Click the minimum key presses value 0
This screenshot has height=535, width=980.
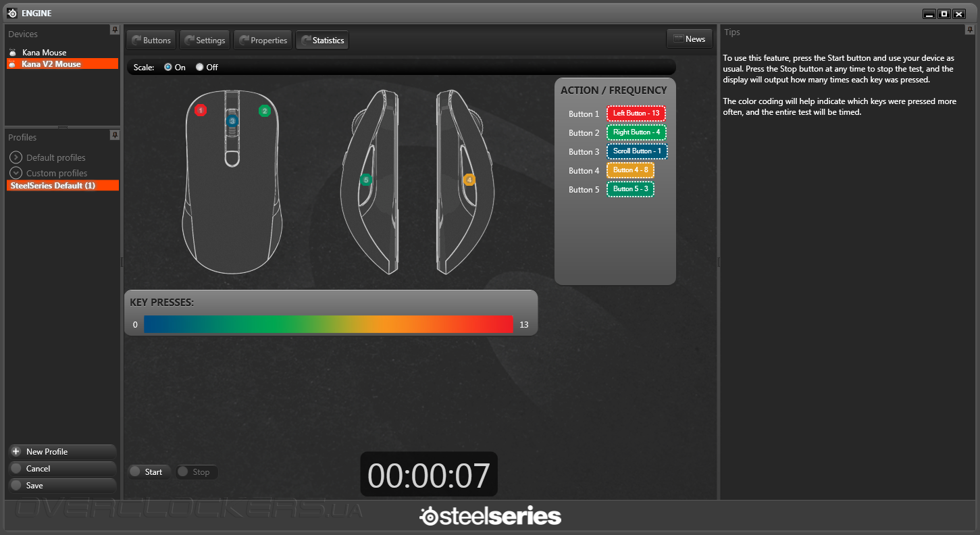click(x=135, y=325)
